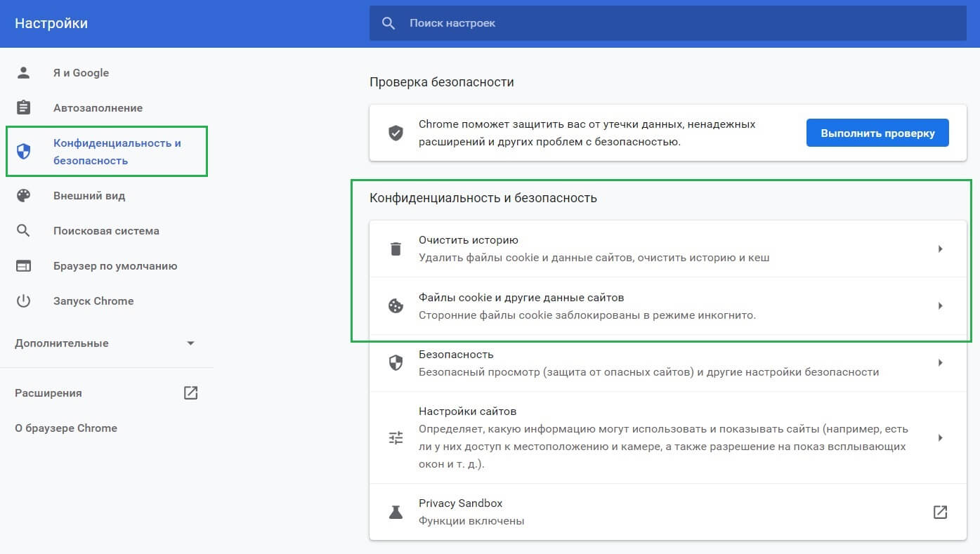980x554 pixels.
Task: Click the Файлы cookie и другие данные сайтов title
Action: [x=521, y=298]
